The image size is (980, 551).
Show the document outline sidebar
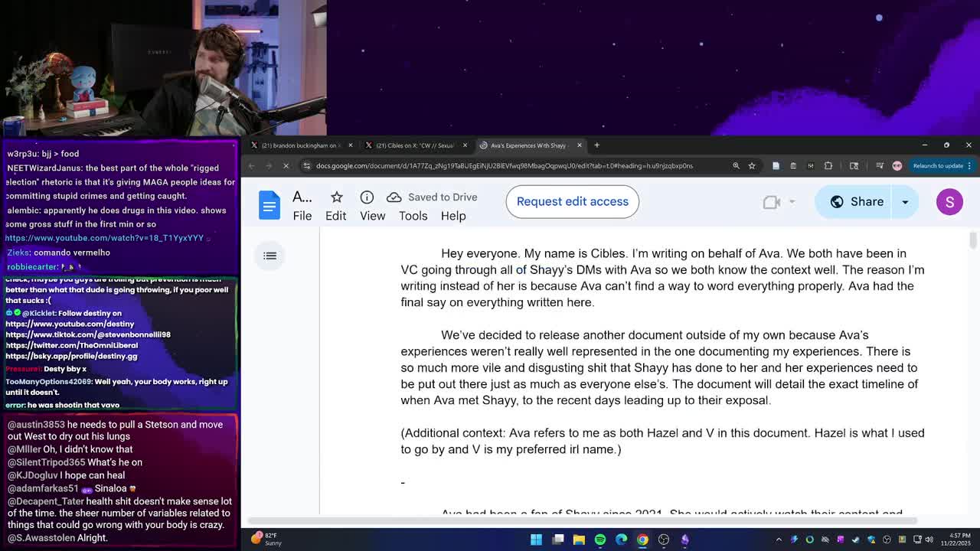tap(270, 256)
